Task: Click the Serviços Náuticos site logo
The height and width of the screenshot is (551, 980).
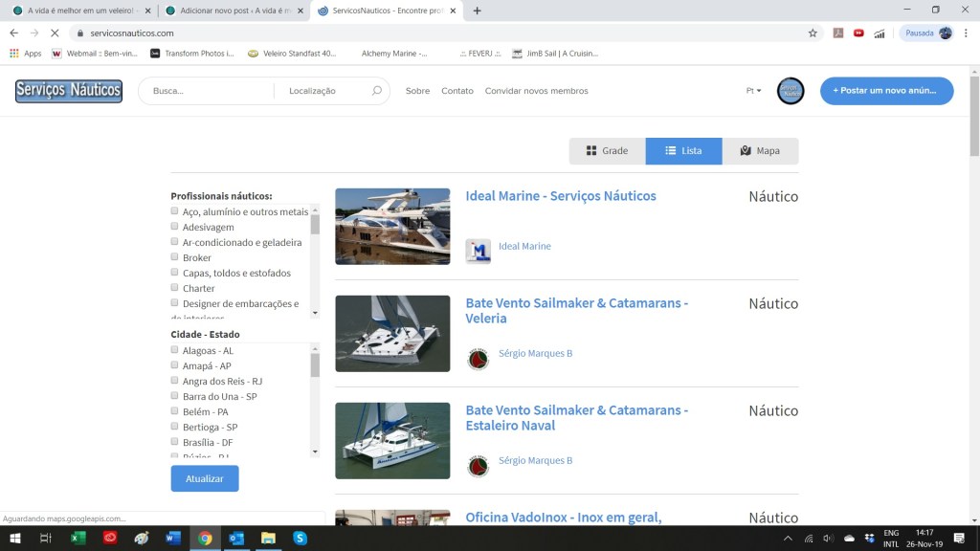Action: point(69,91)
